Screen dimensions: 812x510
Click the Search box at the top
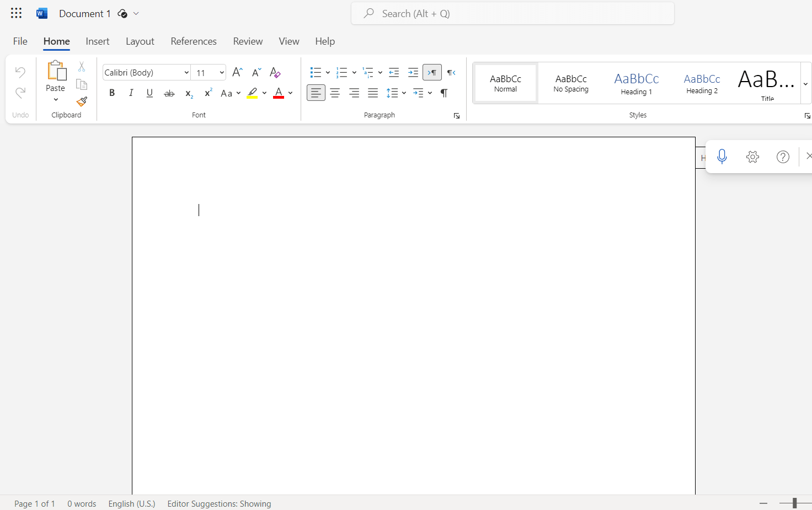[x=512, y=13]
